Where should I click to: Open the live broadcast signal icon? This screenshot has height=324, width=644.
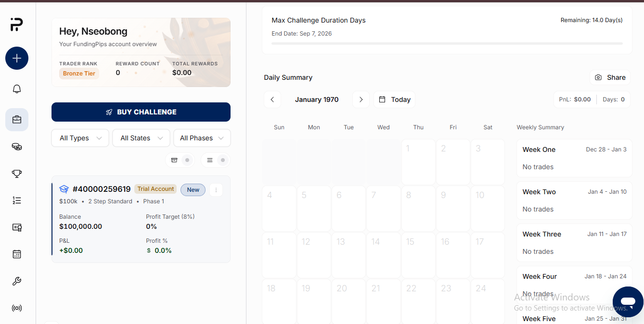17,308
